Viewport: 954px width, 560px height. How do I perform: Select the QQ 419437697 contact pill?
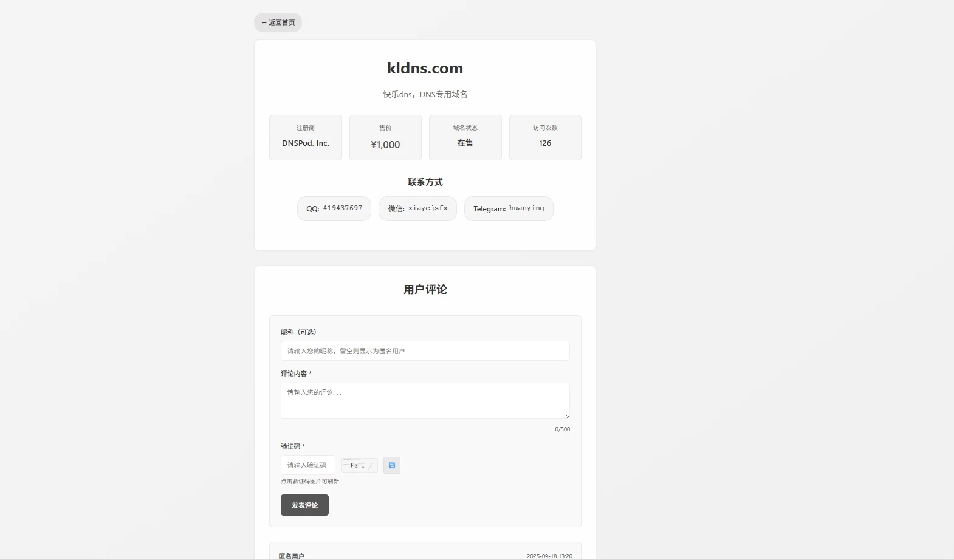334,208
